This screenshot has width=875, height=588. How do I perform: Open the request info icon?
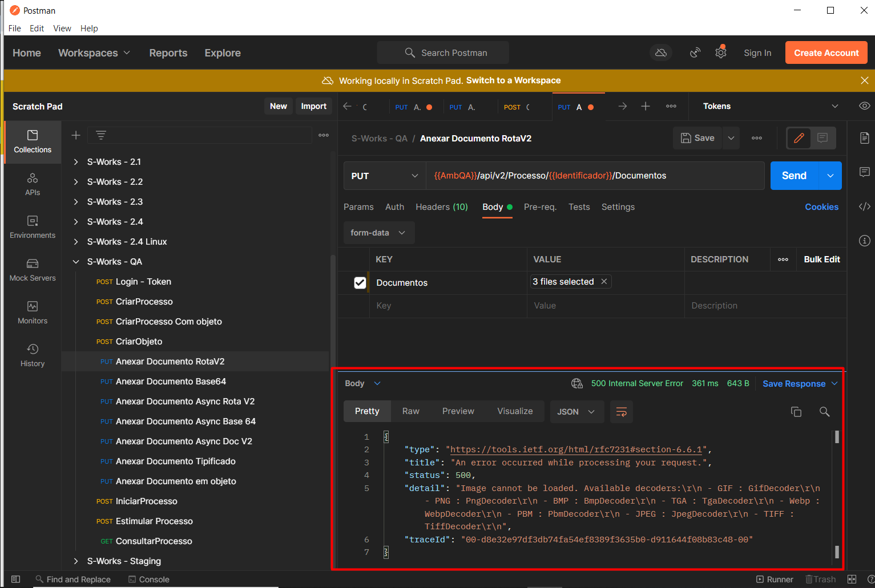(865, 241)
